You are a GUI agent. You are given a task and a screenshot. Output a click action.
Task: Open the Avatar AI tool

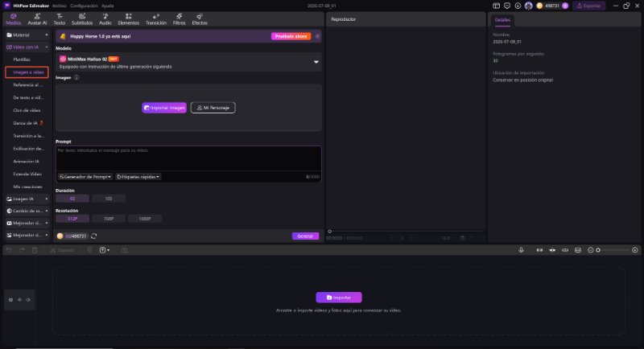[x=37, y=18]
